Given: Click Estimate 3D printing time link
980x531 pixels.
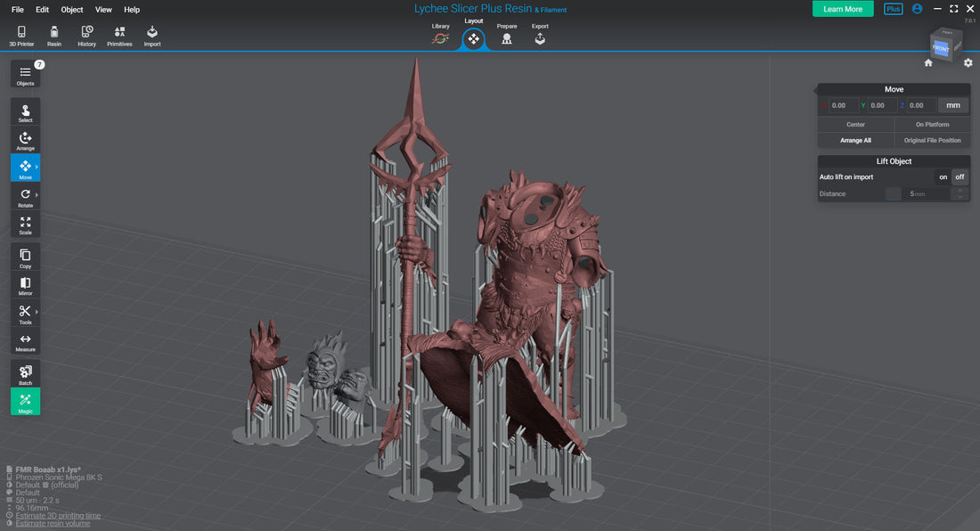Looking at the screenshot, I should (58, 516).
